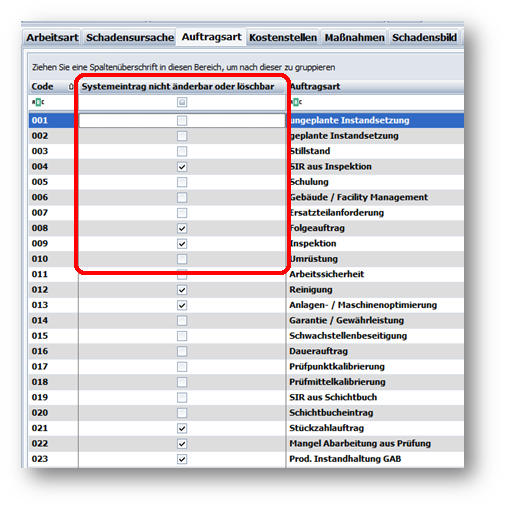Select the 'Arbeitssicherheit' entry
Screen dimensions: 506x510
click(375, 274)
